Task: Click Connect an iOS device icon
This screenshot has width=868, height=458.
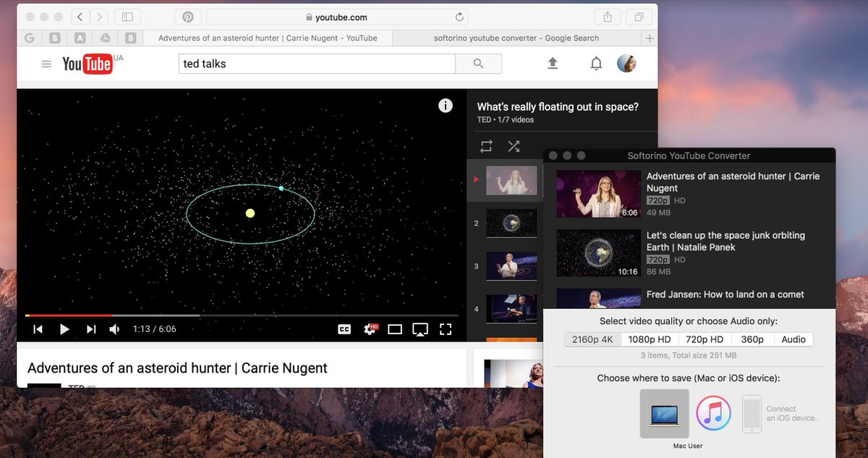Action: coord(752,414)
